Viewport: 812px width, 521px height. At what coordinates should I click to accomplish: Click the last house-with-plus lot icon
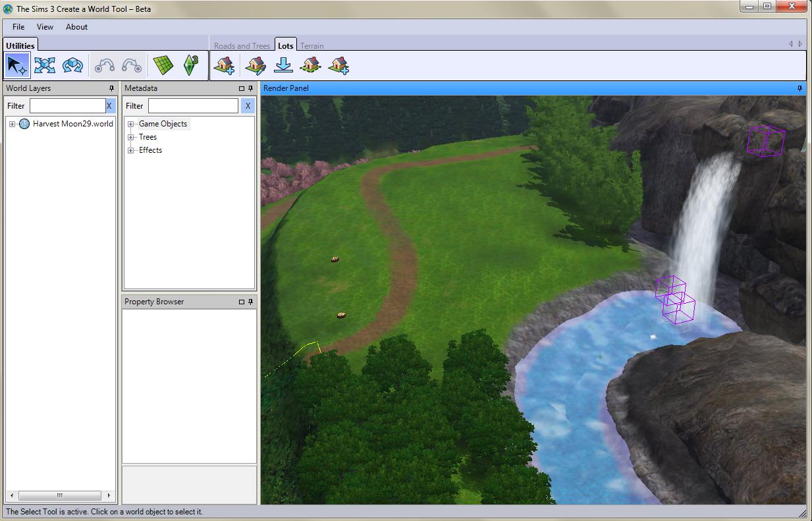[x=338, y=65]
